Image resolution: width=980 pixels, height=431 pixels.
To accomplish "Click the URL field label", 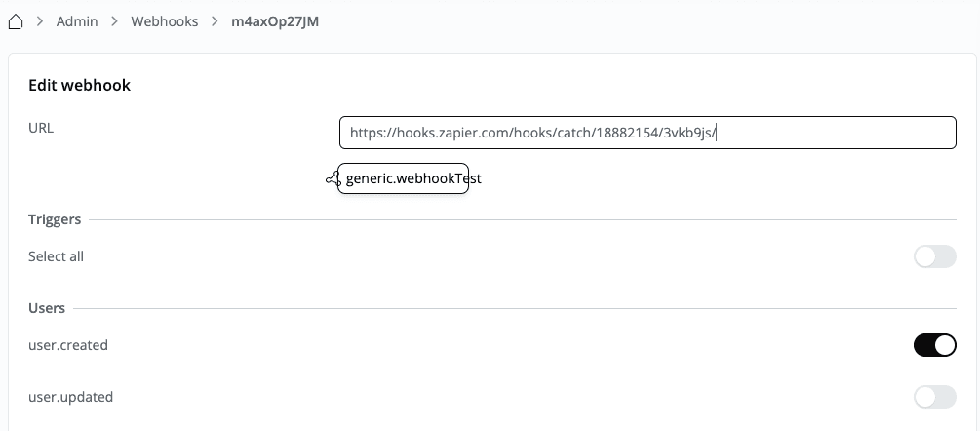I will click(41, 127).
